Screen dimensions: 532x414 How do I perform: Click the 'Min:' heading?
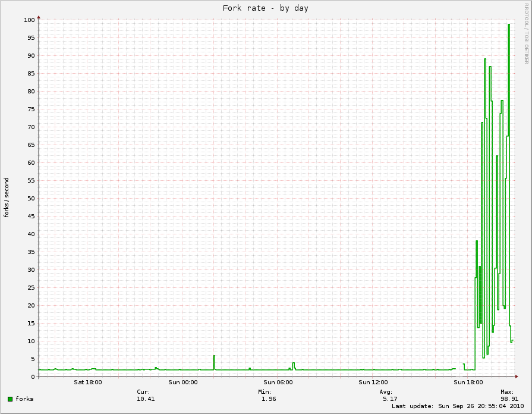tap(265, 392)
